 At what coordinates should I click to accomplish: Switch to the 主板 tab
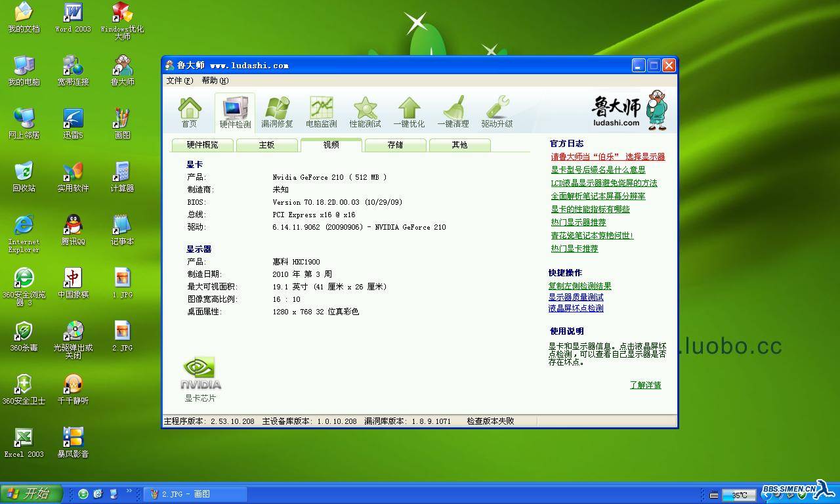[x=266, y=145]
